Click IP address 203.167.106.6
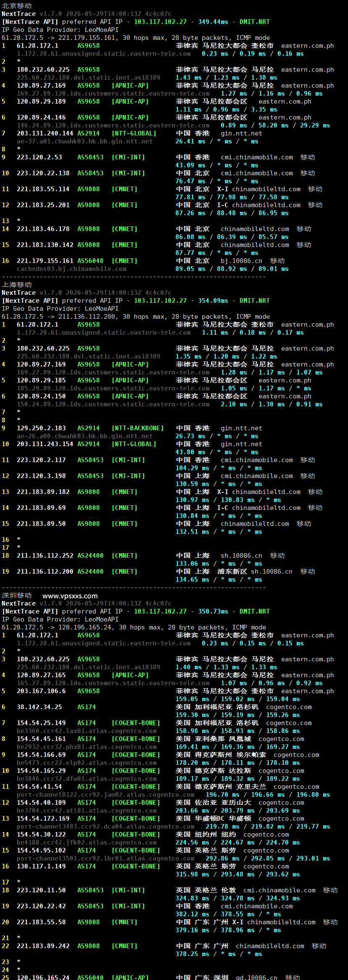Screen dimensions: 348x980 tap(41, 691)
